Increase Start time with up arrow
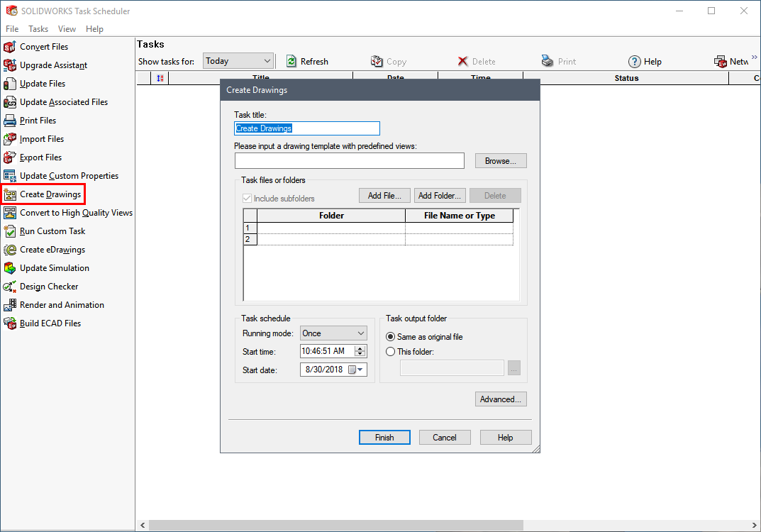Screen dimensions: 761x532 (360, 348)
